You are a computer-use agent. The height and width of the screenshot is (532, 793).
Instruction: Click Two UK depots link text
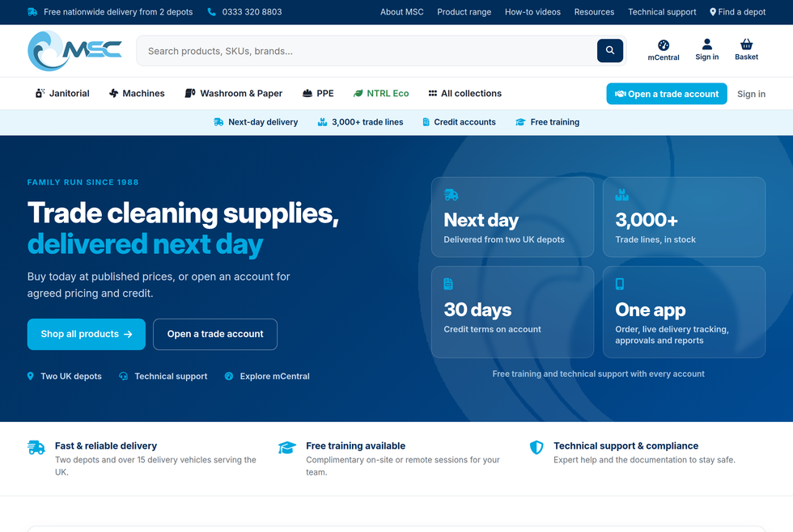coord(71,376)
